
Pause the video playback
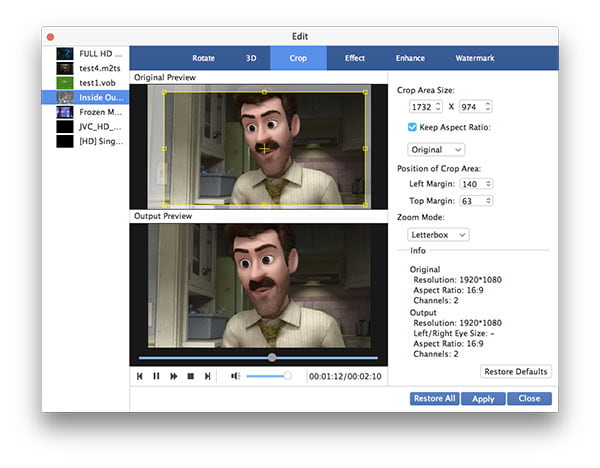(156, 376)
